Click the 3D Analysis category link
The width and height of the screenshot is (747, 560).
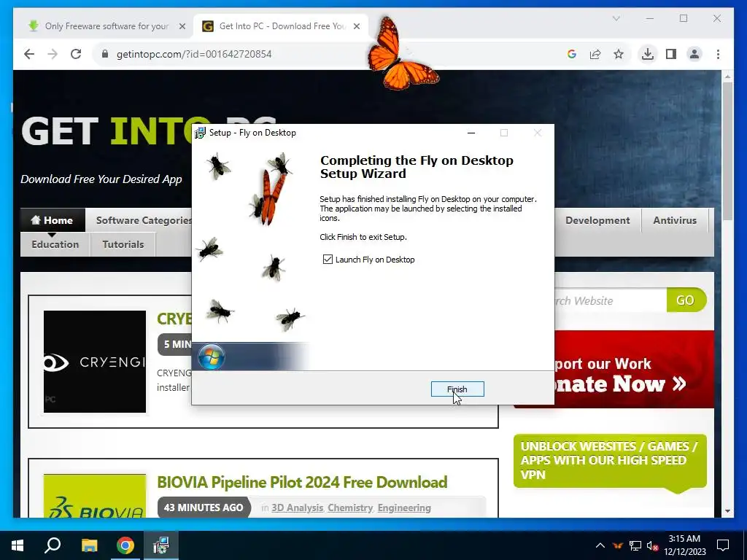pyautogui.click(x=298, y=507)
